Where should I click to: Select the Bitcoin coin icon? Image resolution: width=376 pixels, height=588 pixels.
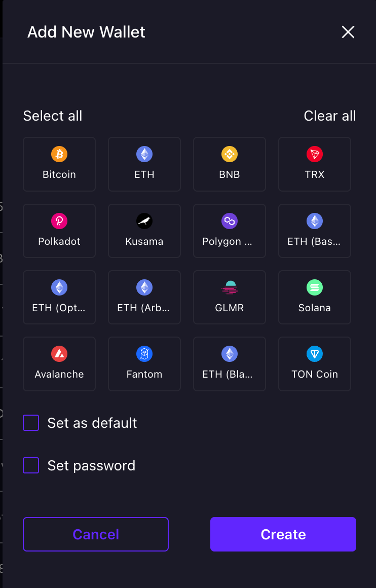pos(59,154)
